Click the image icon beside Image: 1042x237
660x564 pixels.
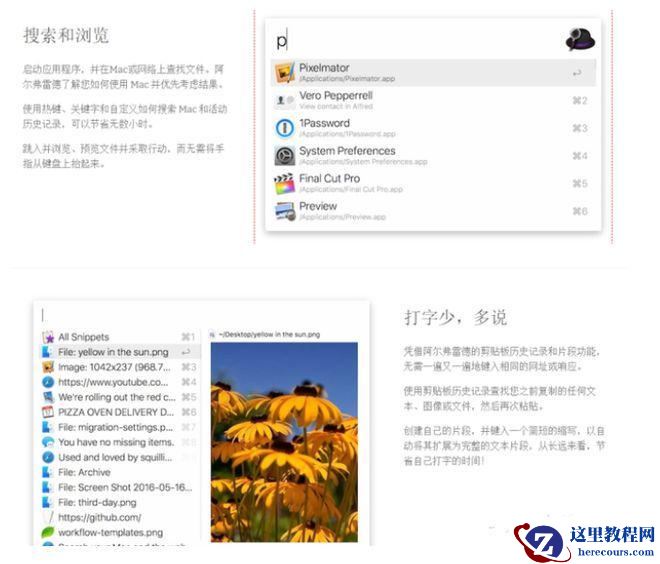pos(48,367)
